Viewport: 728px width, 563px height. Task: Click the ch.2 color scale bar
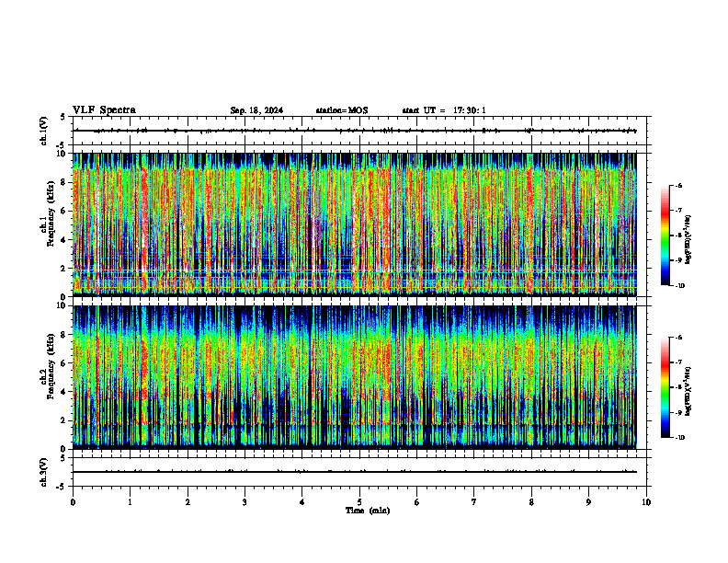[665, 387]
